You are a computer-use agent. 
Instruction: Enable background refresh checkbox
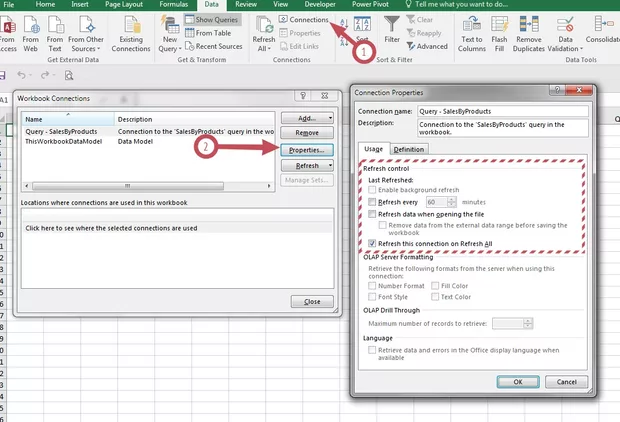(372, 190)
